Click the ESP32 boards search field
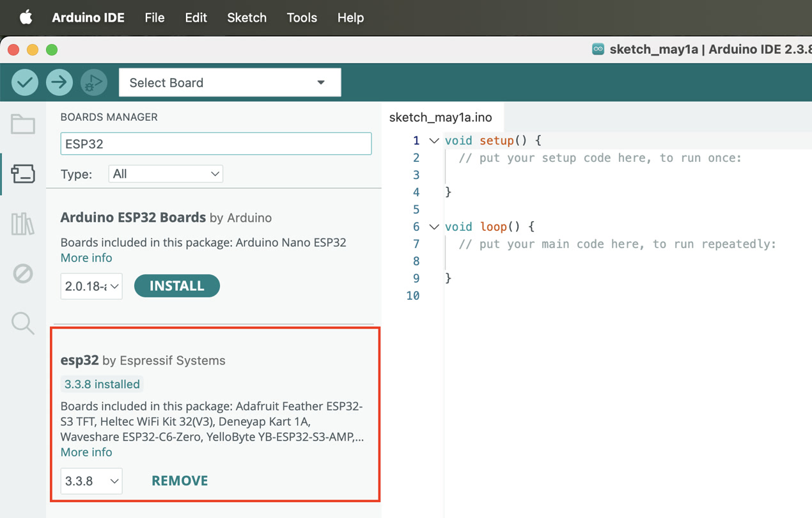 click(216, 144)
